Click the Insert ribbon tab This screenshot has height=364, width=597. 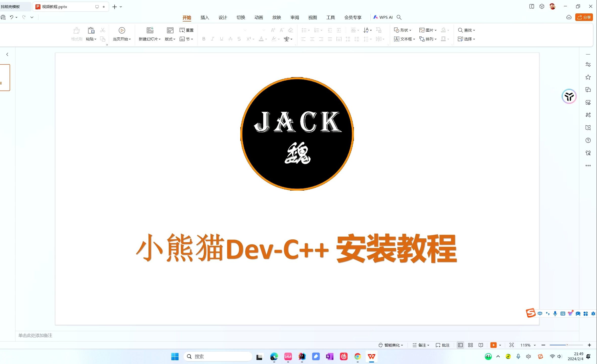[204, 17]
